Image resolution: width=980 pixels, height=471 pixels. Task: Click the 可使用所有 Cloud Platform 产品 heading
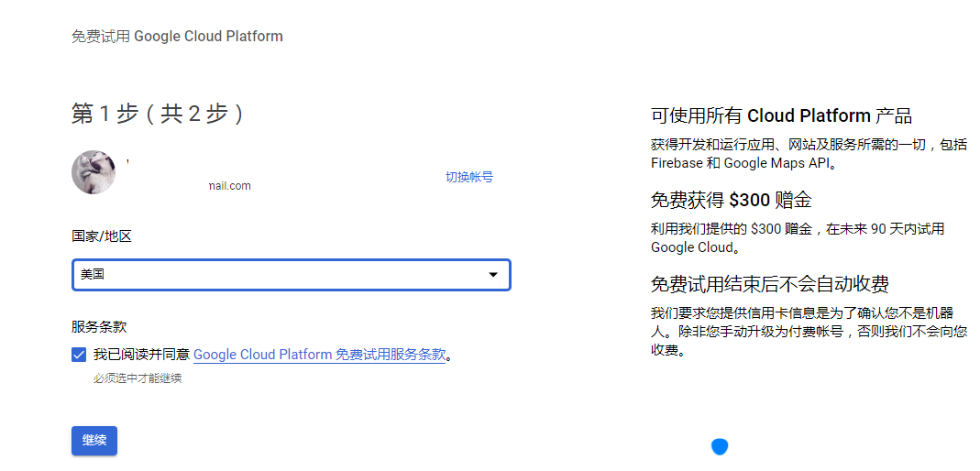781,116
